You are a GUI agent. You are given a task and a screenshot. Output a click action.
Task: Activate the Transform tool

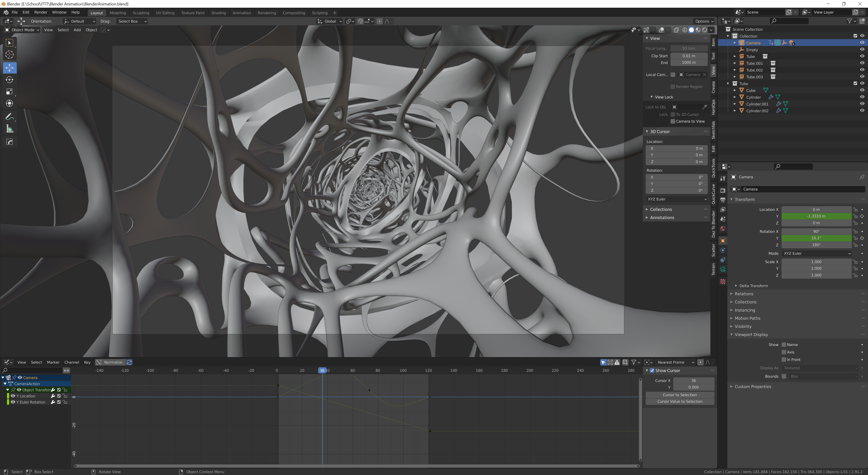coord(9,103)
